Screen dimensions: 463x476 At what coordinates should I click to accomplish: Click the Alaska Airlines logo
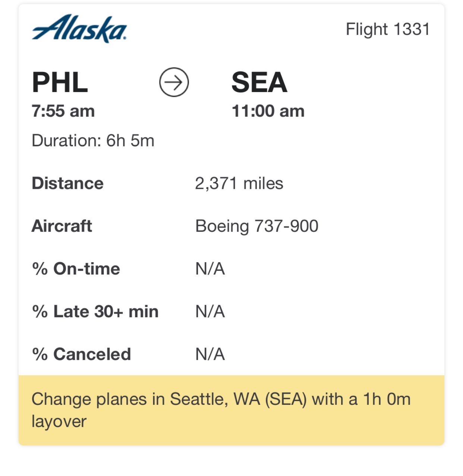[x=79, y=29]
